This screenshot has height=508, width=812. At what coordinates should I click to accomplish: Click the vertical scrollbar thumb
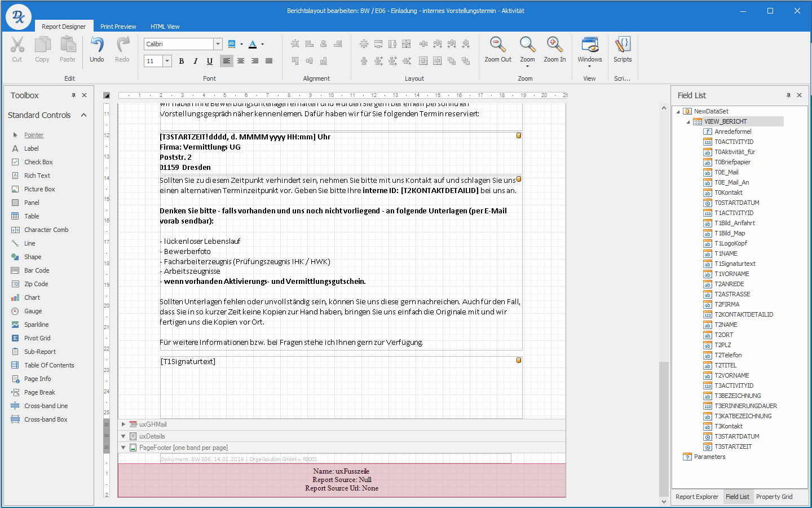664,429
